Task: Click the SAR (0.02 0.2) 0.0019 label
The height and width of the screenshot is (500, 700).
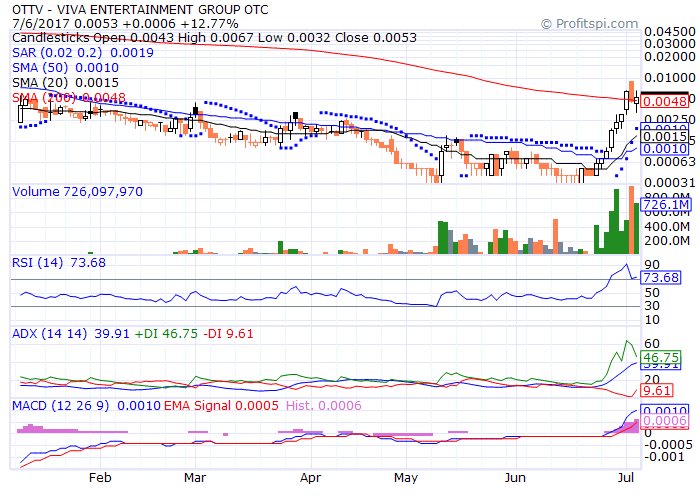Action: point(83,53)
